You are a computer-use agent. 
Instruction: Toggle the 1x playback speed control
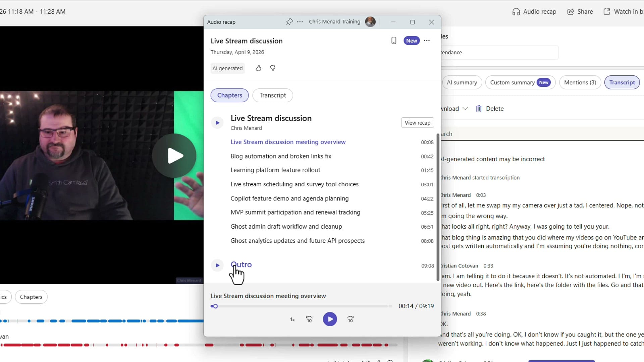click(x=291, y=319)
